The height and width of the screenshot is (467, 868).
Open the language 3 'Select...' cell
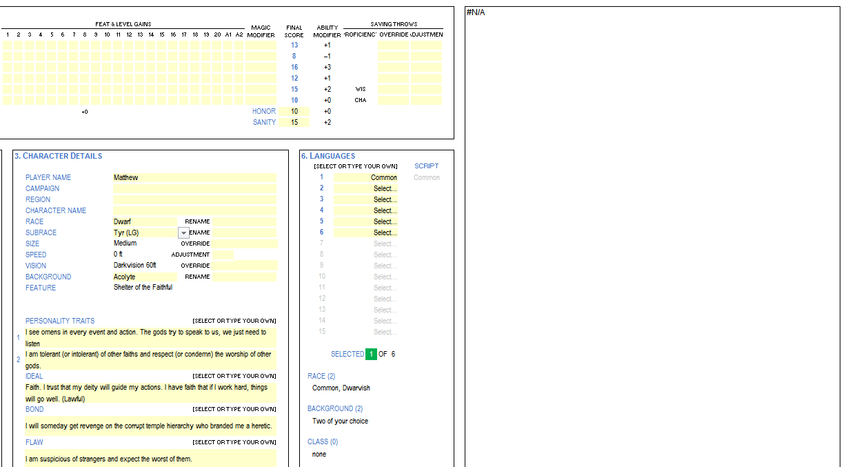click(365, 199)
